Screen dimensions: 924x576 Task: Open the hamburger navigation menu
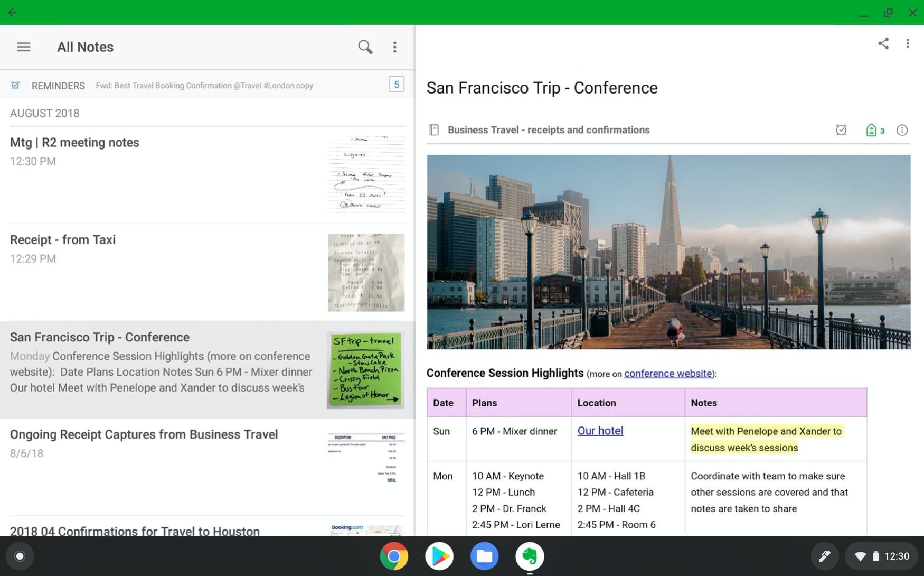24,47
